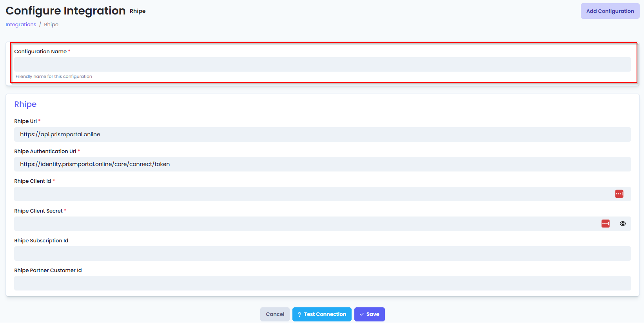
Task: Click the Rhipe Url label
Action: (x=25, y=121)
